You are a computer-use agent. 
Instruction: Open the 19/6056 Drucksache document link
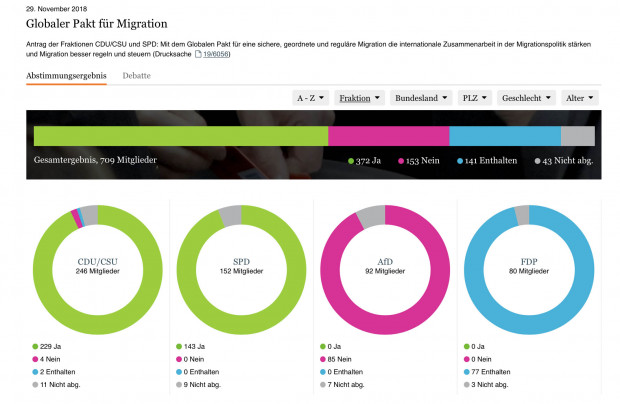click(x=215, y=54)
